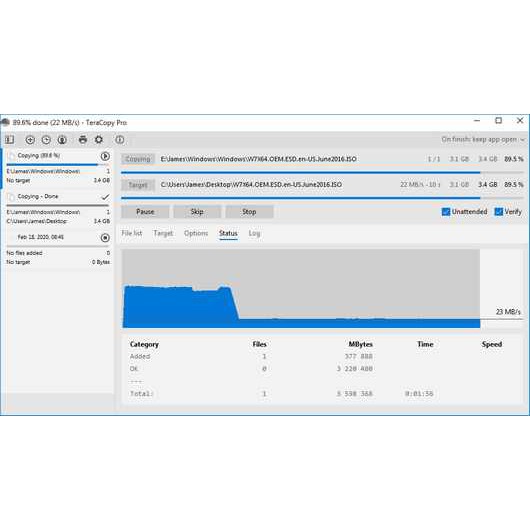
Task: Open settings with the gear icon
Action: click(99, 139)
